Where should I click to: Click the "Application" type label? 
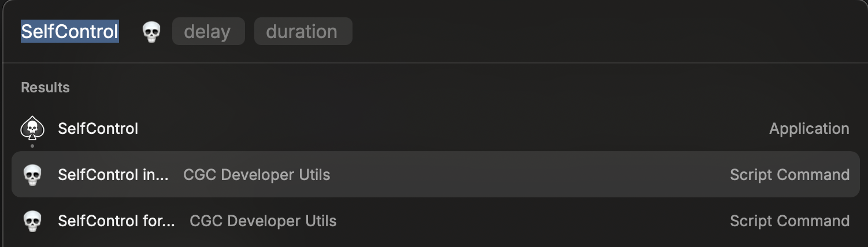coord(808,129)
